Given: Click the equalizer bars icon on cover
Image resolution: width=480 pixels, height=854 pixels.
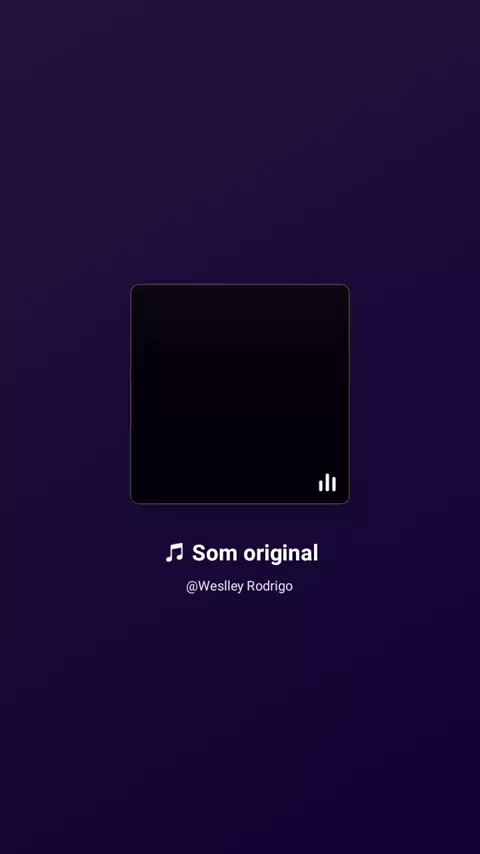Looking at the screenshot, I should click(x=327, y=482).
